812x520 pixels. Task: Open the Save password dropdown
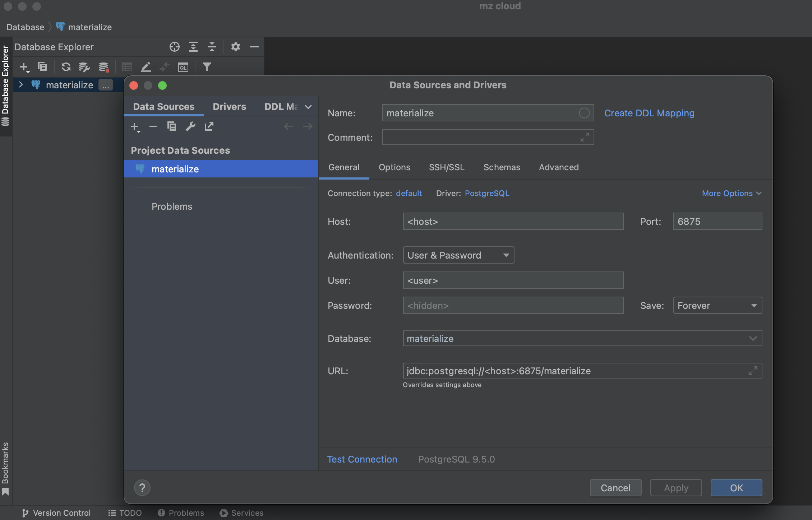click(718, 306)
